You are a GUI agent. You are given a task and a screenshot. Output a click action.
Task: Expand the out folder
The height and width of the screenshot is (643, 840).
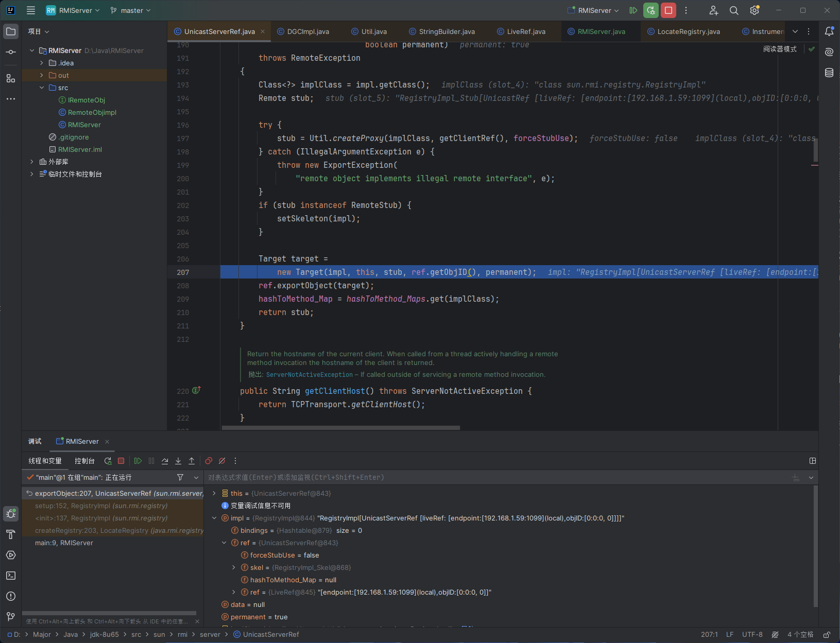[x=42, y=75]
